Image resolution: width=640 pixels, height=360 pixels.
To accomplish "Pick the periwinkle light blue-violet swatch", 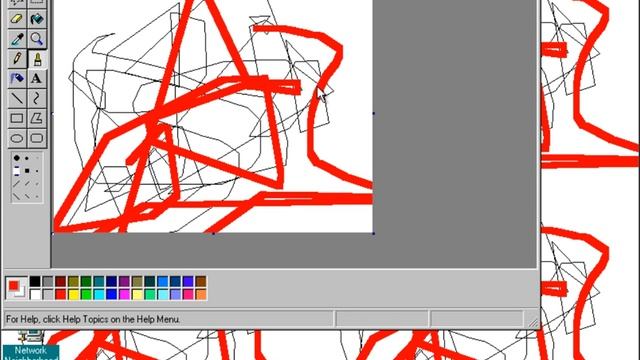I will (175, 294).
